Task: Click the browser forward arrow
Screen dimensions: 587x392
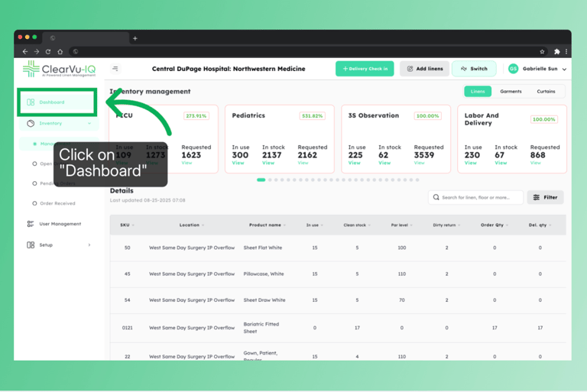Action: pyautogui.click(x=37, y=52)
